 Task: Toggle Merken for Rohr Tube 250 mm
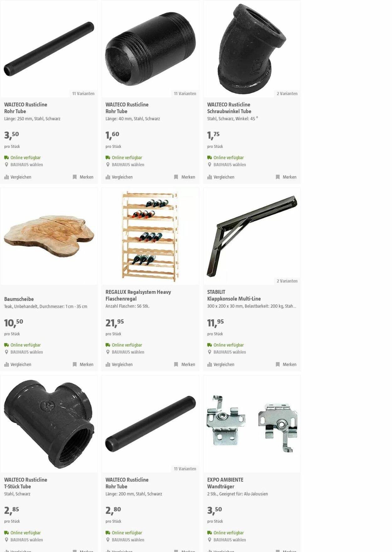pos(83,177)
